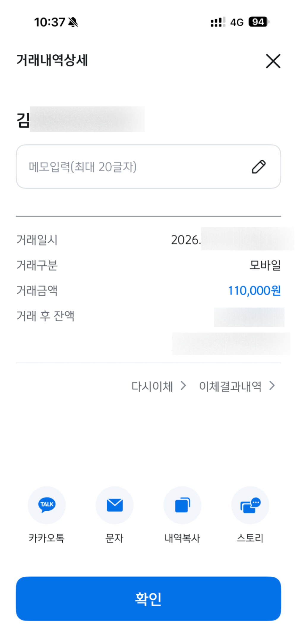The image size is (297, 644).
Task: Tap the pencil edit memo icon
Action: (x=259, y=167)
